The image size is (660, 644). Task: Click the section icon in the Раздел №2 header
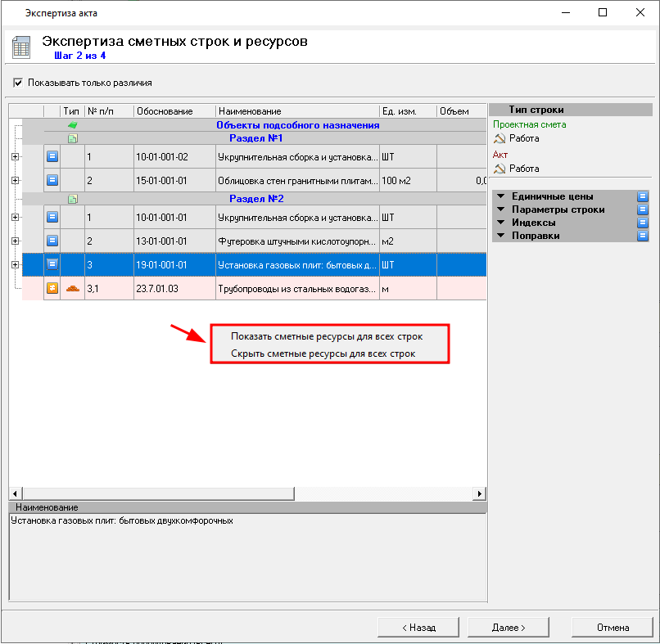(x=72, y=199)
